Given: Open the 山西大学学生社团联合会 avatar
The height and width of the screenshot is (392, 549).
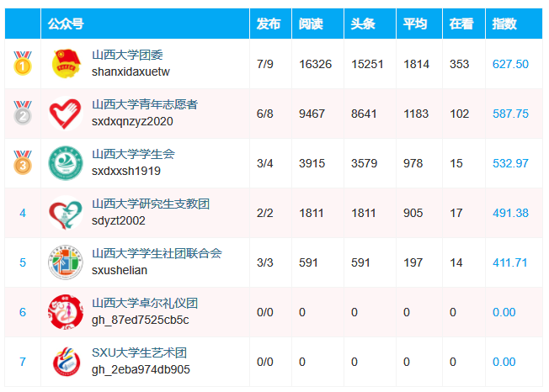Looking at the screenshot, I should (66, 262).
